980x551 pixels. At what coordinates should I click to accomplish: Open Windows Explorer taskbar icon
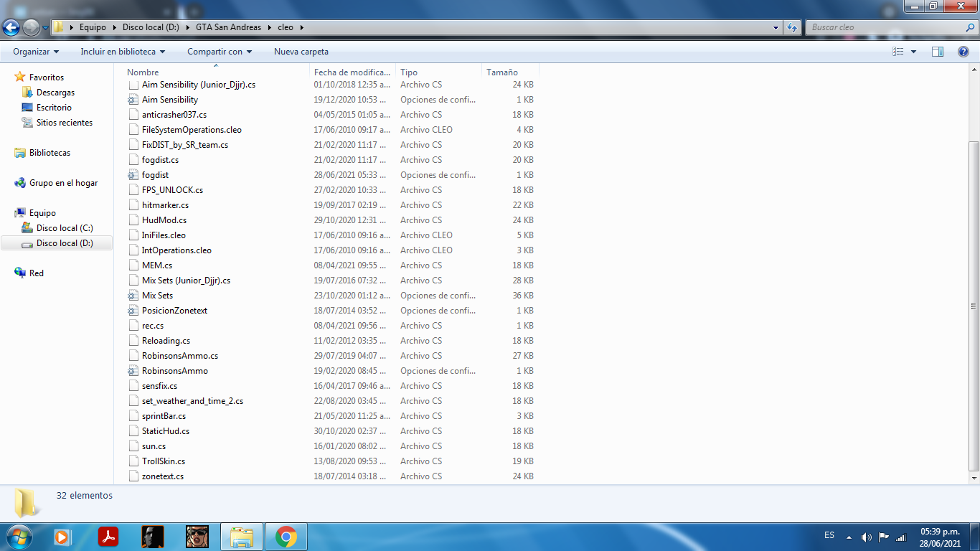point(242,537)
